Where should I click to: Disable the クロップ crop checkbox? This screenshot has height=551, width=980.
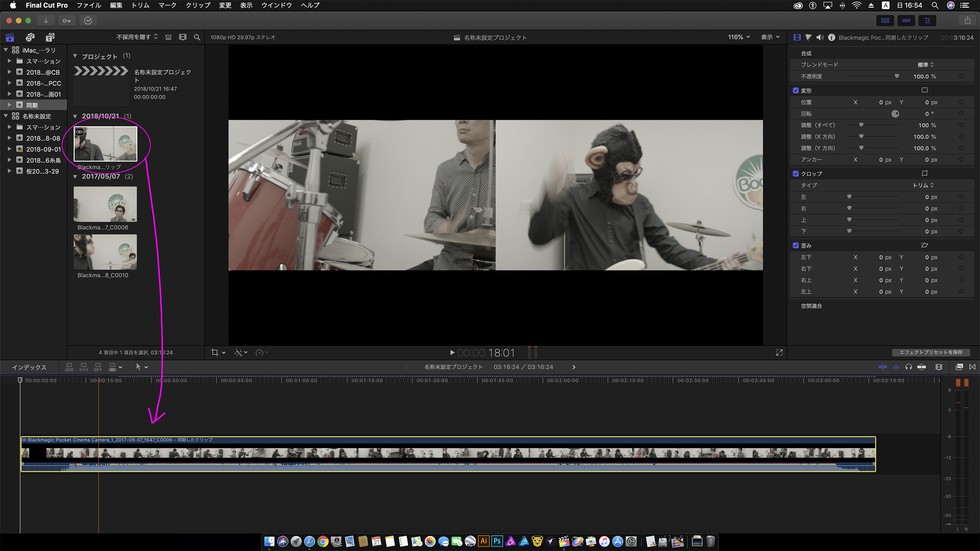pyautogui.click(x=796, y=174)
